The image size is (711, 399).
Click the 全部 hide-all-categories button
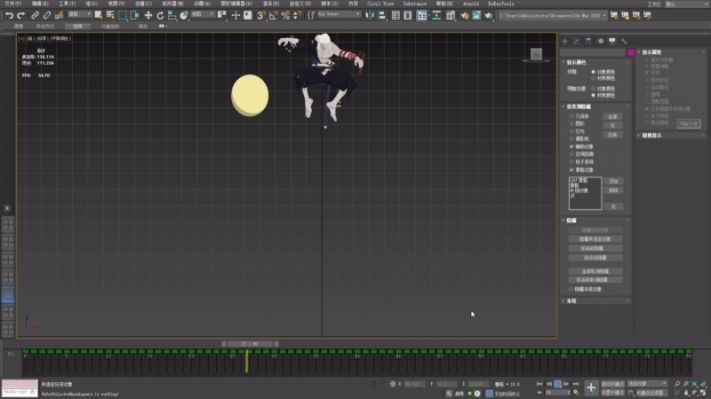coord(613,117)
